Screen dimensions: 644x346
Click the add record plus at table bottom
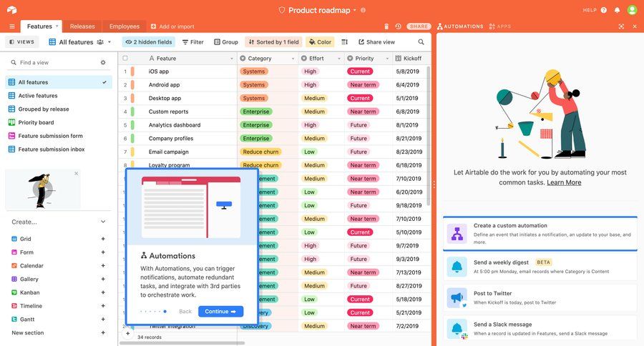tap(128, 333)
